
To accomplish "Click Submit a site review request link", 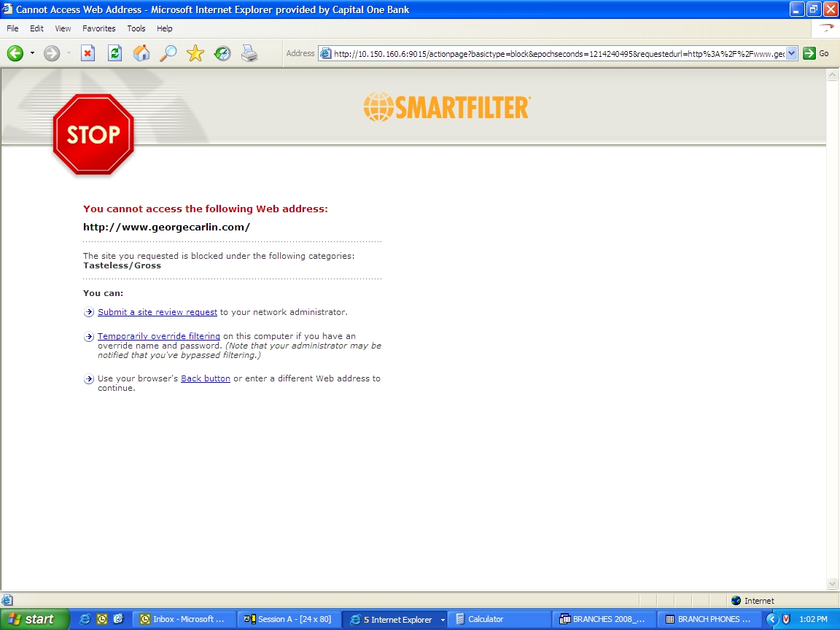I will pos(157,312).
